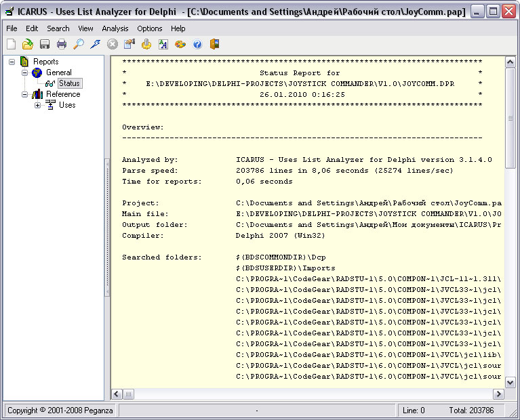Open the Options menu
This screenshot has width=520, height=420.
coord(150,28)
